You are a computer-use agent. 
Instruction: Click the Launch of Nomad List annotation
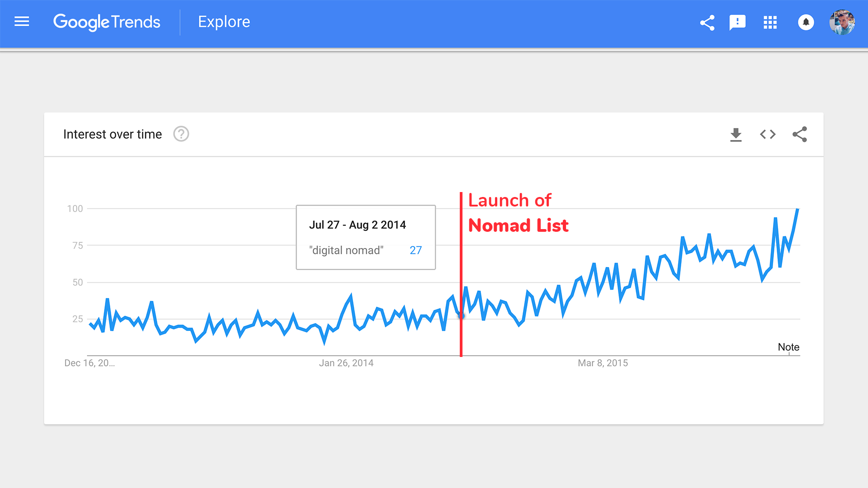click(x=518, y=213)
